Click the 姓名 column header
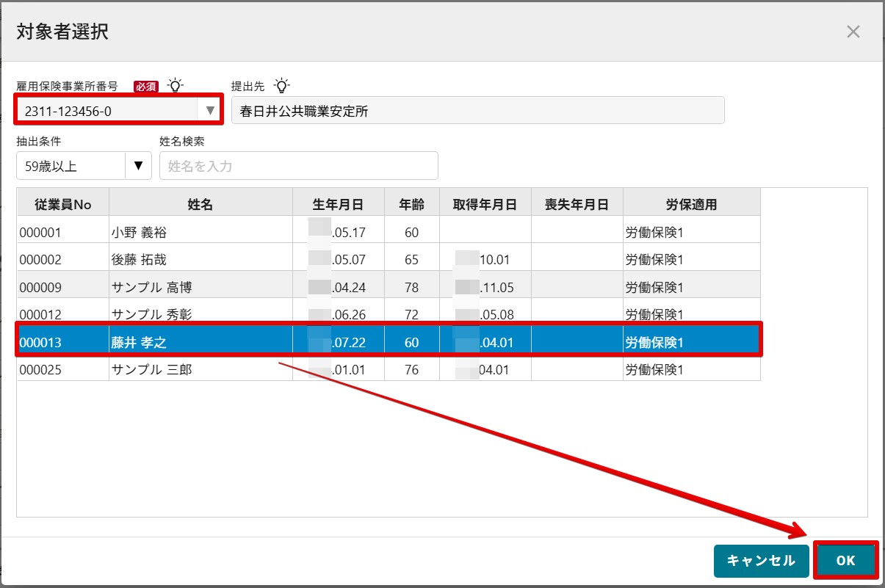 click(201, 202)
